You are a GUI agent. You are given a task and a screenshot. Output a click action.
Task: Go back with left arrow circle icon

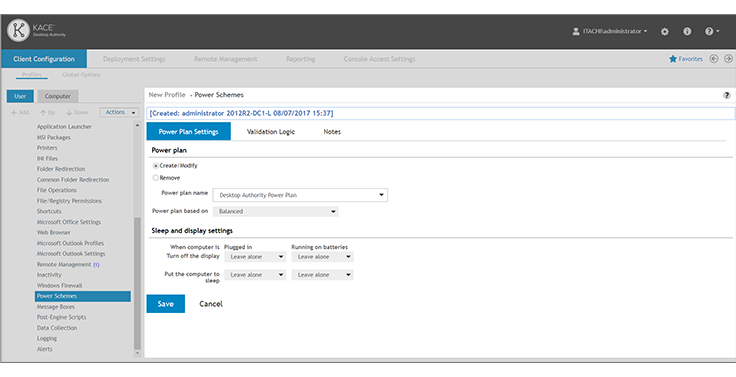(714, 59)
